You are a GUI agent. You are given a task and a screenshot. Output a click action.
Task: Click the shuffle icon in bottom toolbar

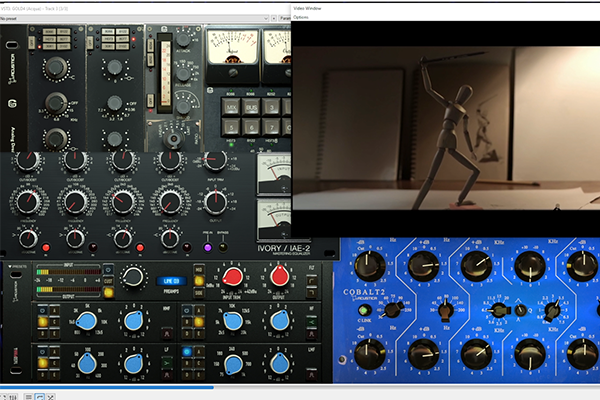tap(51, 397)
